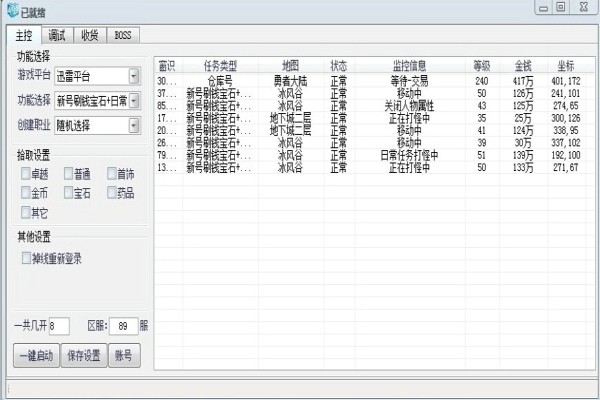The width and height of the screenshot is (600, 400).
Task: Toggle the 掉线重新登录 checkbox
Action: point(26,258)
